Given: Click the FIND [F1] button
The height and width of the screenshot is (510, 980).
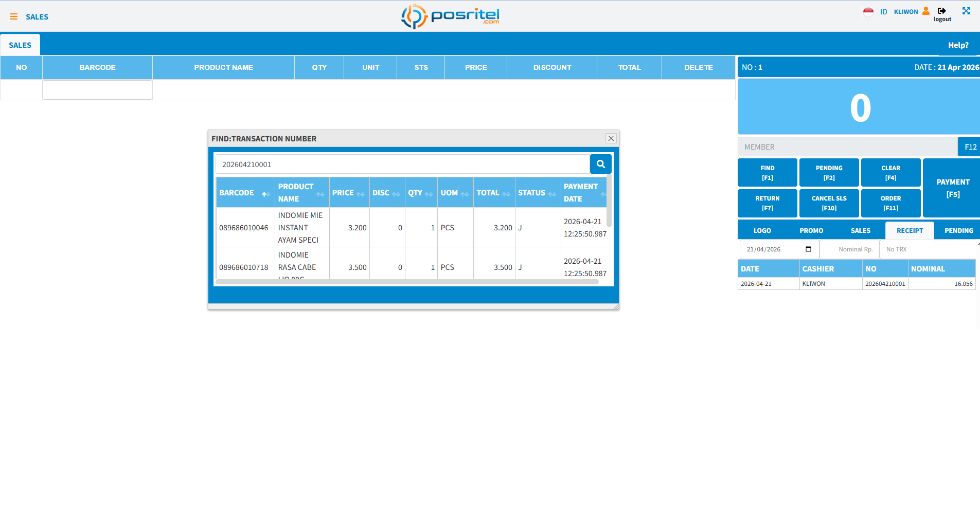Looking at the screenshot, I should click(x=768, y=173).
